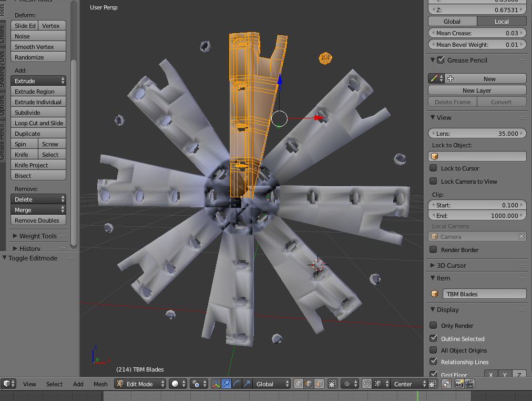
Task: Disable the Outline Selected checkbox
Action: coord(433,338)
